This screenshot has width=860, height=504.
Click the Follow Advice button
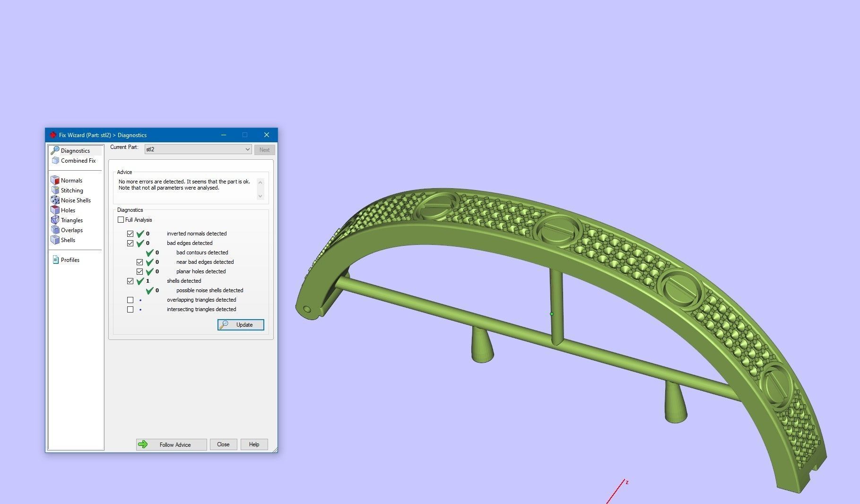171,444
